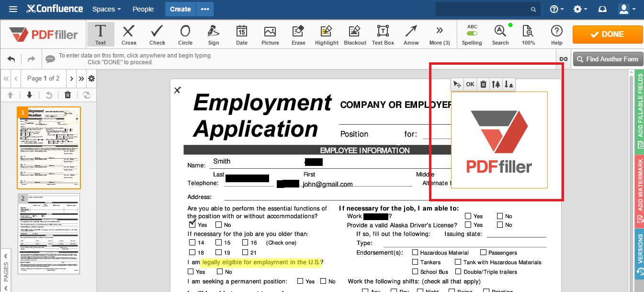The image size is (644, 292).
Task: Check box for age 21
Action: coord(245,252)
